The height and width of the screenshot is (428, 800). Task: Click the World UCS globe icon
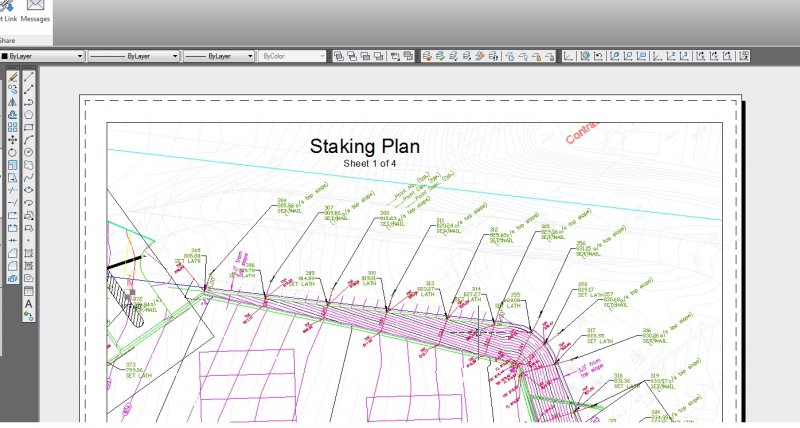pos(585,56)
